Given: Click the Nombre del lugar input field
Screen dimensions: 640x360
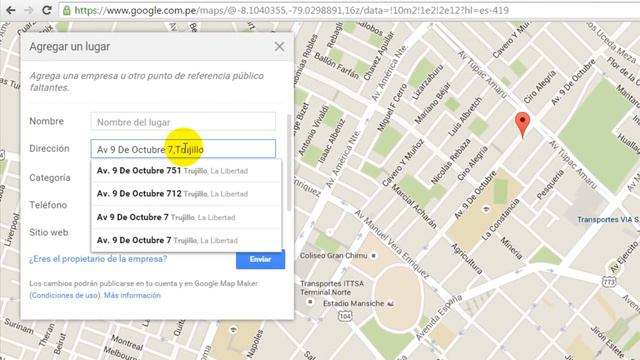Looking at the screenshot, I should pyautogui.click(x=183, y=122).
